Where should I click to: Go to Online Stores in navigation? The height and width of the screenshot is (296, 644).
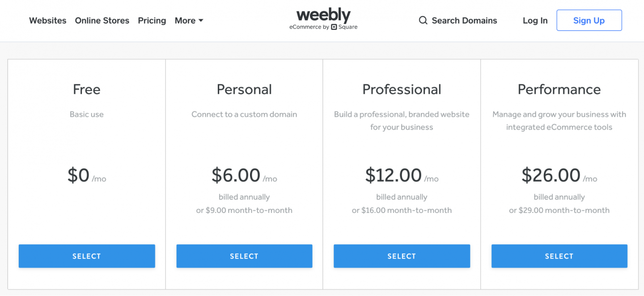(102, 21)
